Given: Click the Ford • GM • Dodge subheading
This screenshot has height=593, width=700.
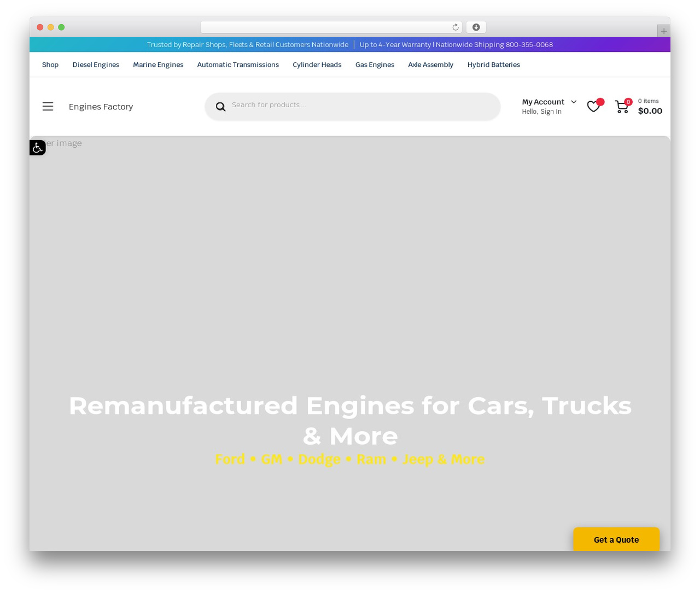Looking at the screenshot, I should coord(350,459).
